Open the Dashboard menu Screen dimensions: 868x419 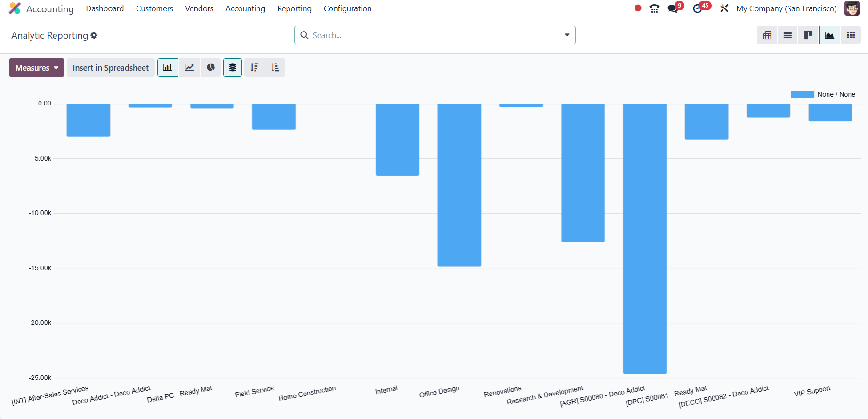click(105, 8)
